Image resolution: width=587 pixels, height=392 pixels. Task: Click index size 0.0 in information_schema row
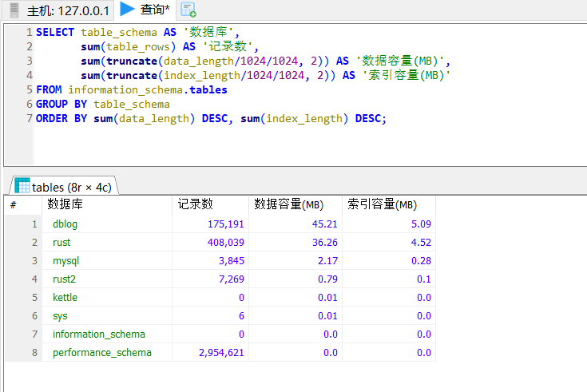pyautogui.click(x=389, y=334)
